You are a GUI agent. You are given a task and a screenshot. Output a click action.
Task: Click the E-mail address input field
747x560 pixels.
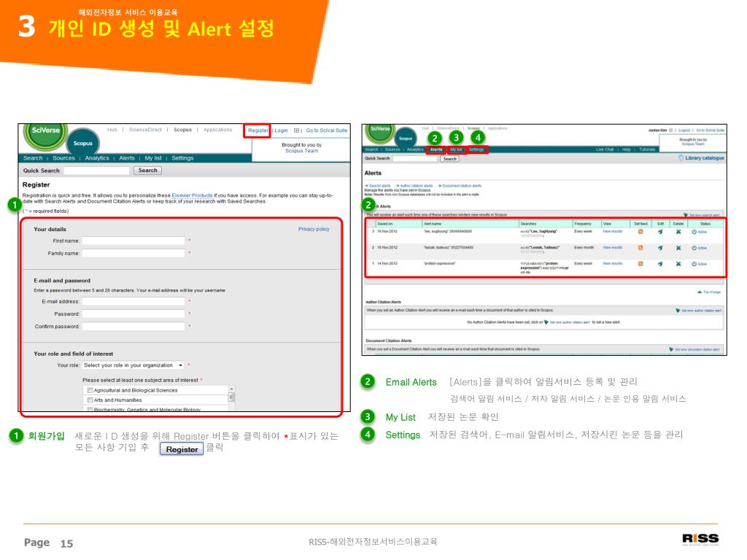133,301
